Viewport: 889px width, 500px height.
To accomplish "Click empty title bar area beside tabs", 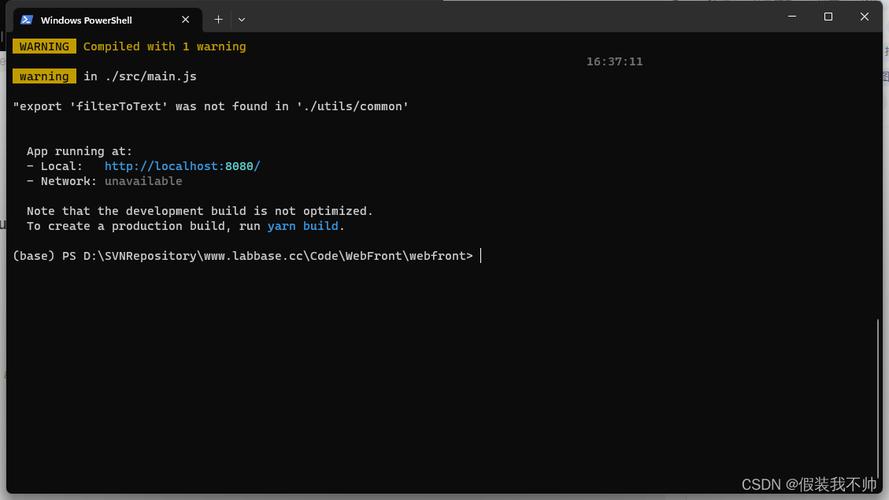I will click(500, 18).
